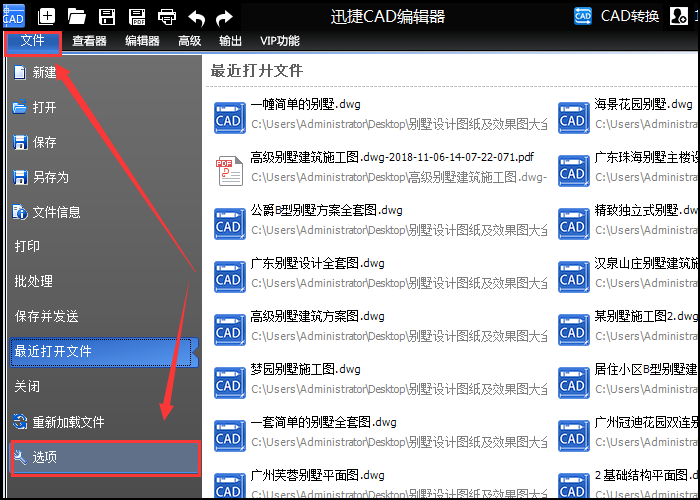Switch to the 编辑器 tab

pyautogui.click(x=142, y=41)
